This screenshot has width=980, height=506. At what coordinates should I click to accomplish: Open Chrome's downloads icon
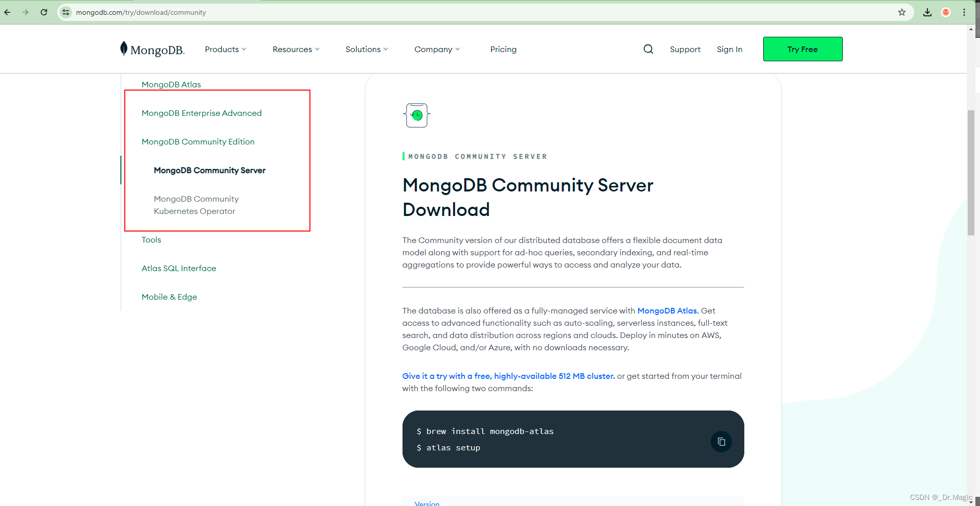928,12
